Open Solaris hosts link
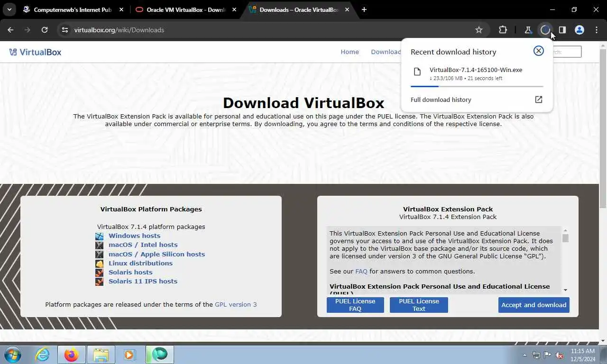Screen dimensions: 607x364 (x=130, y=272)
